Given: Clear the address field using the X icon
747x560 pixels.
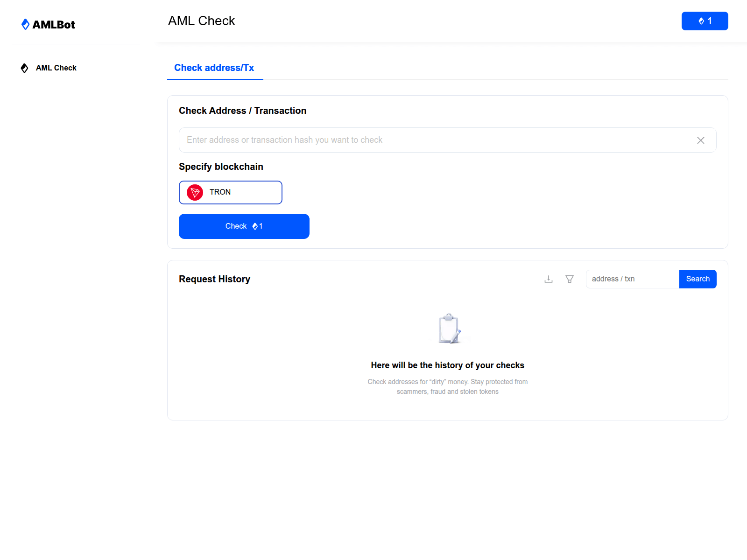Looking at the screenshot, I should 700,140.
